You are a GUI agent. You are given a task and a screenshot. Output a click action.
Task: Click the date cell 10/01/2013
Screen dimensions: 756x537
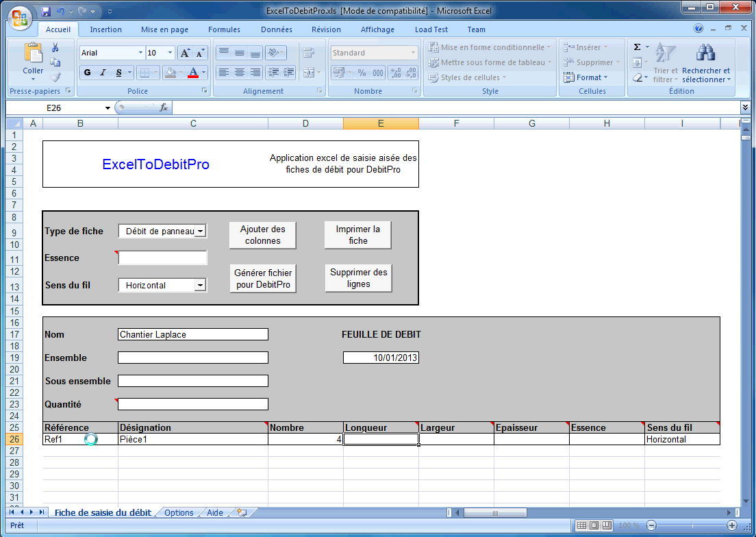pyautogui.click(x=381, y=358)
